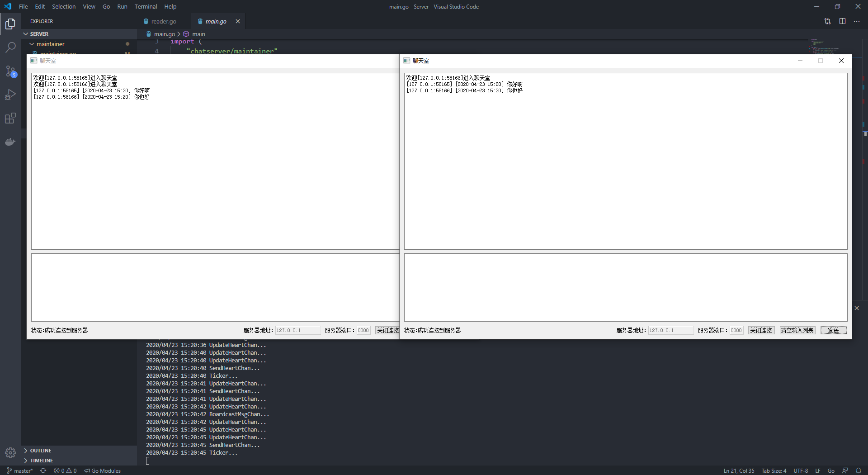The image size is (868, 475).
Task: Click the left 聊天室 window title icon
Action: click(34, 61)
